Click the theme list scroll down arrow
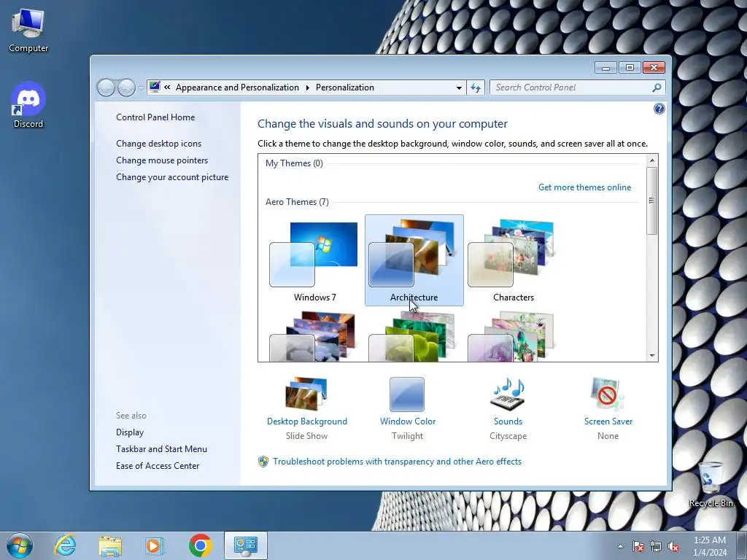The image size is (747, 560). click(652, 356)
